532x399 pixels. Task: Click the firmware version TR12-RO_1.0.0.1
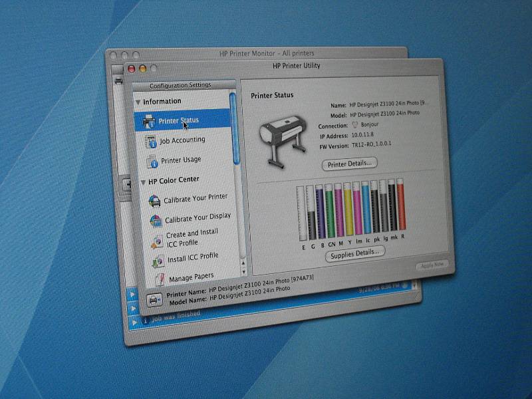(x=372, y=144)
